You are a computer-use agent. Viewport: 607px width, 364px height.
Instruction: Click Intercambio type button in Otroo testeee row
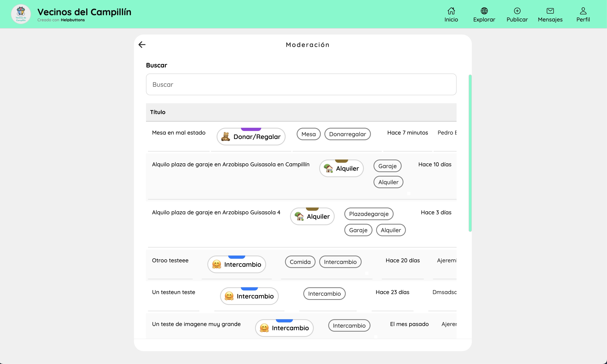237,264
